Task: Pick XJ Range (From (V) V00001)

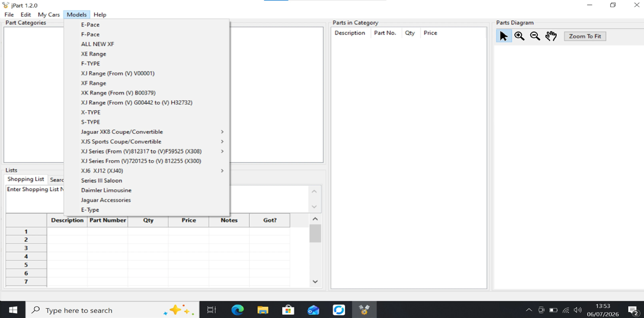Action: (x=147, y=73)
